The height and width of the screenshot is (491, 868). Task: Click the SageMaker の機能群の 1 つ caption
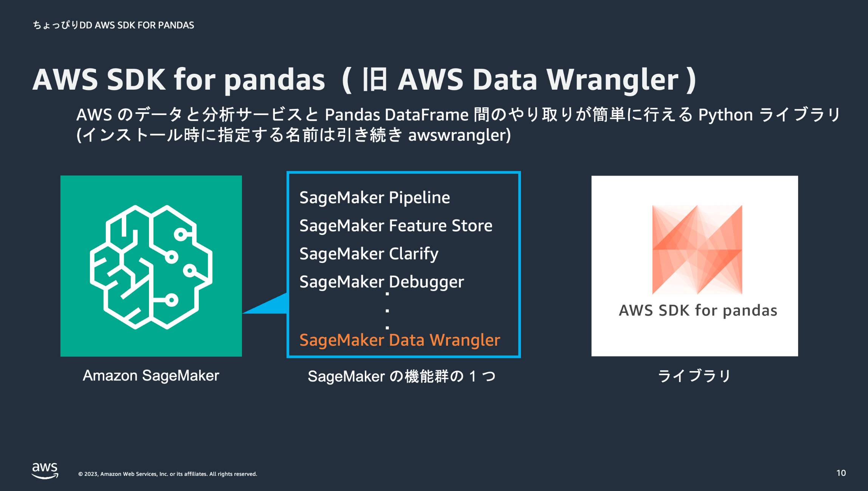[x=401, y=376]
